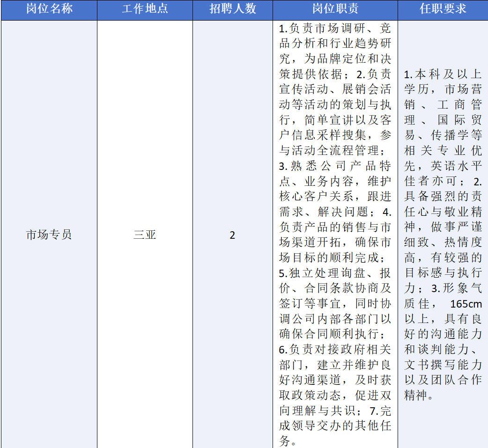Click the 三亚 work location cell
488x448 pixels.
pos(145,235)
